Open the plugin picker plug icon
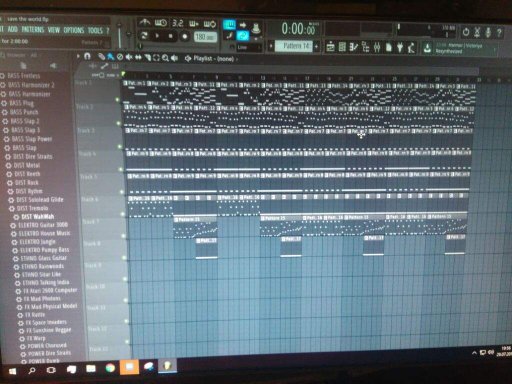512x384 pixels. click(x=400, y=47)
